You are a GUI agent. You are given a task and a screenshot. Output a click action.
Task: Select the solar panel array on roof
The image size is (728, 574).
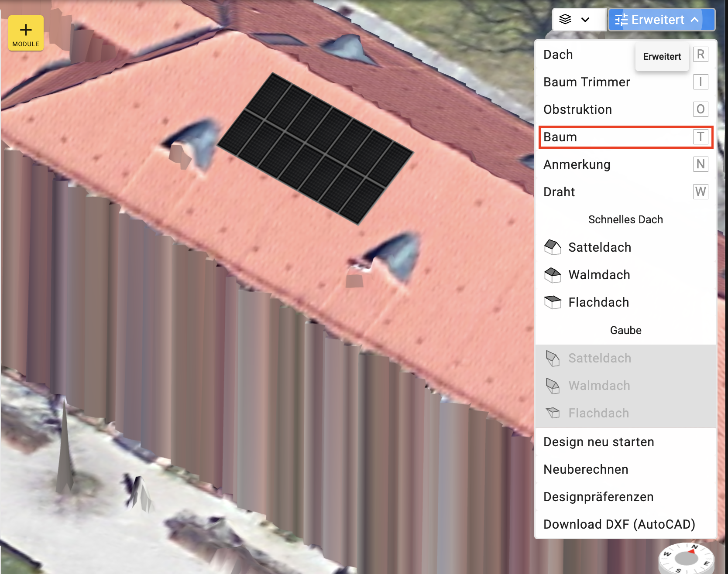tap(315, 148)
